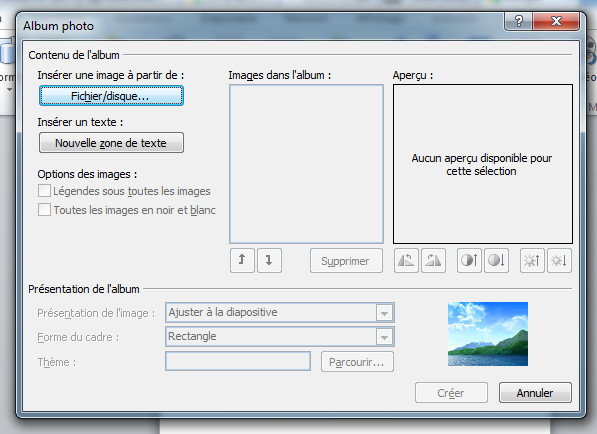This screenshot has height=434, width=597.
Task: Click the landscape layout preview thumbnail
Action: click(488, 334)
